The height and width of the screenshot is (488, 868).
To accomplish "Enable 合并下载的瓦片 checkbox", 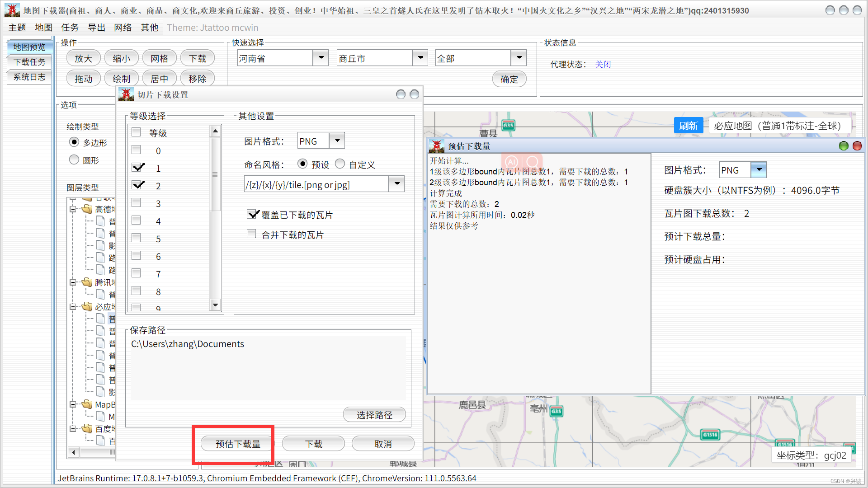I will tap(251, 234).
